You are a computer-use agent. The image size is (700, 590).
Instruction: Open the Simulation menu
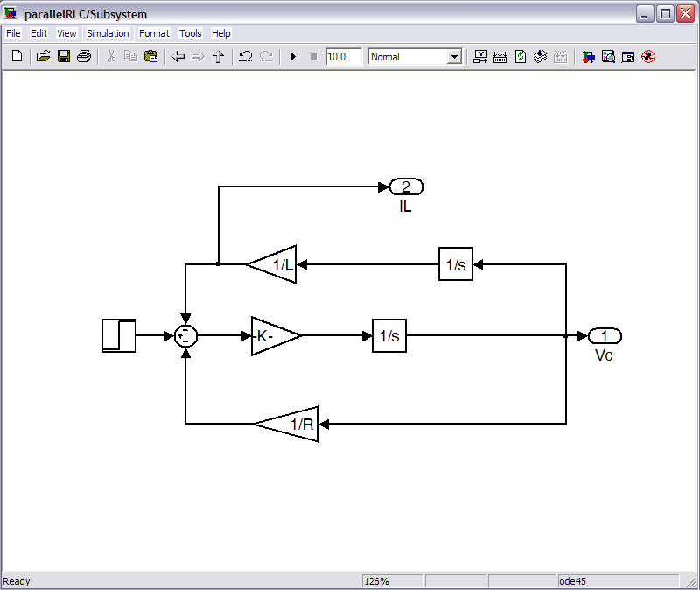[x=108, y=33]
